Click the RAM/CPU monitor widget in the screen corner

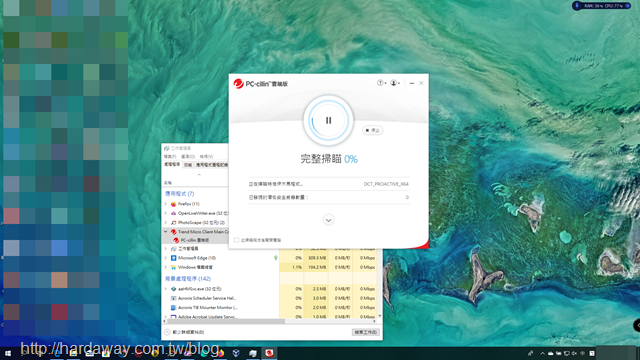(x=601, y=6)
